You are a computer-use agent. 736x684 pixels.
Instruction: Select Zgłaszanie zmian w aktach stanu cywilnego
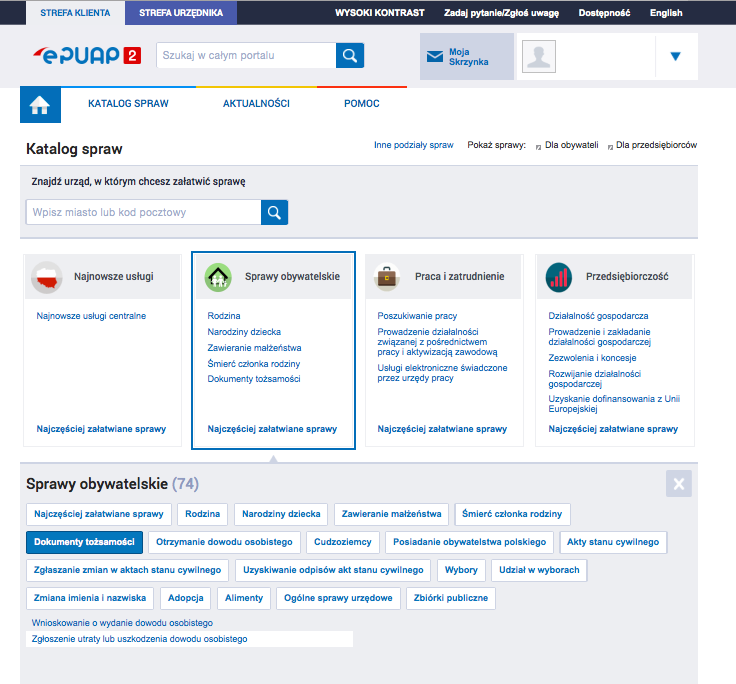(127, 570)
